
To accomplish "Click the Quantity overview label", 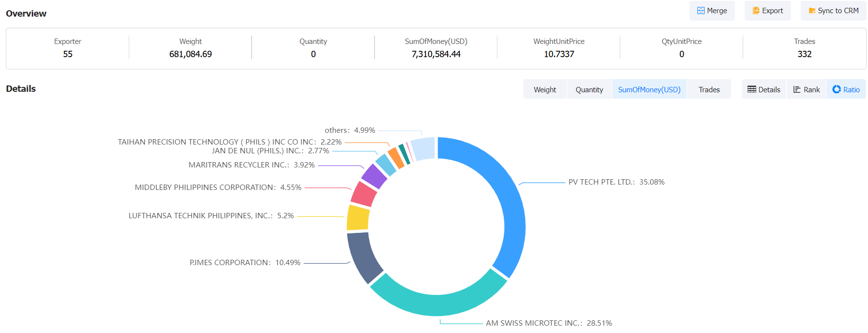I will 313,42.
